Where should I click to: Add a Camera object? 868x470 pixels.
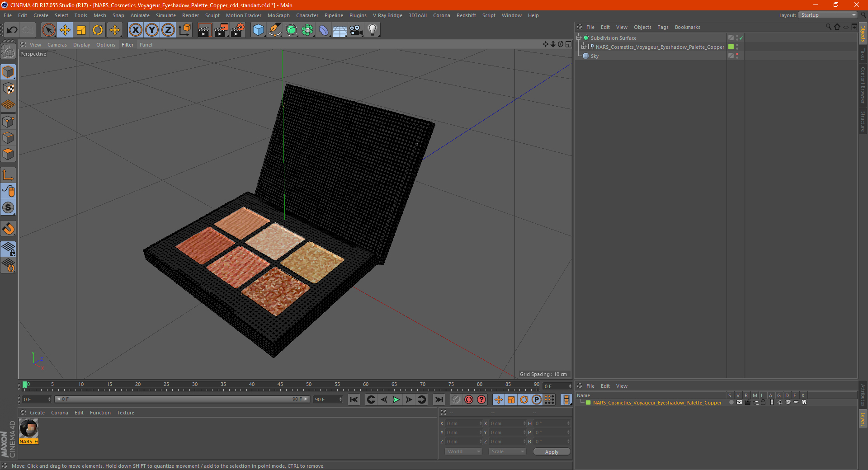[356, 30]
